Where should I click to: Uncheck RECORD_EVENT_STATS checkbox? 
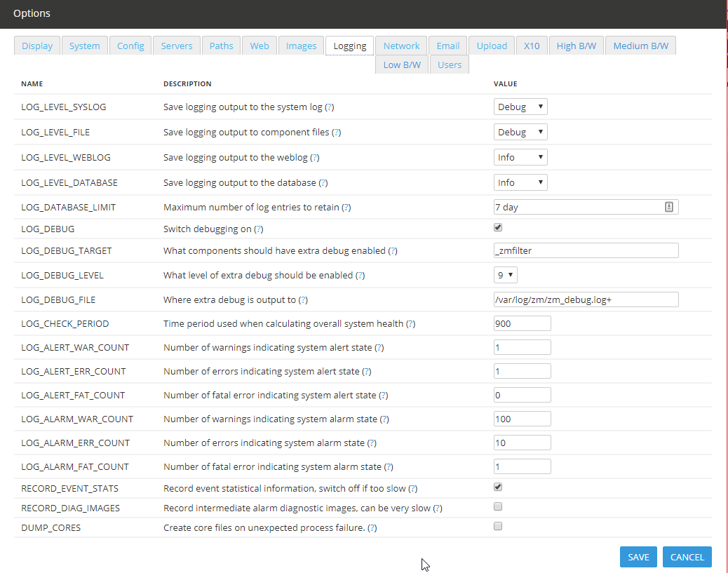click(498, 487)
